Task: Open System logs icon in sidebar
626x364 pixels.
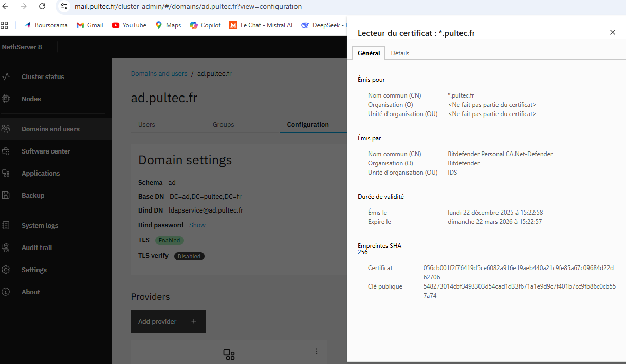Action: (x=6, y=225)
